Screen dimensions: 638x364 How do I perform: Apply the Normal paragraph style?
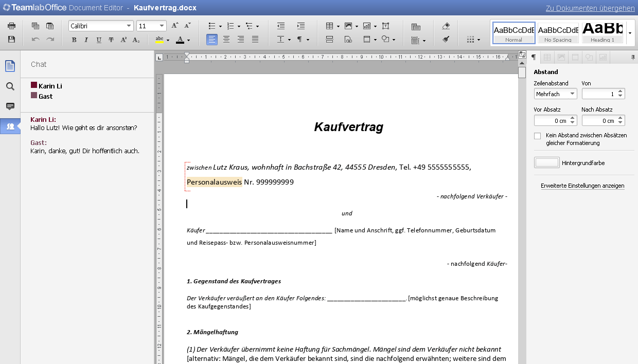514,33
